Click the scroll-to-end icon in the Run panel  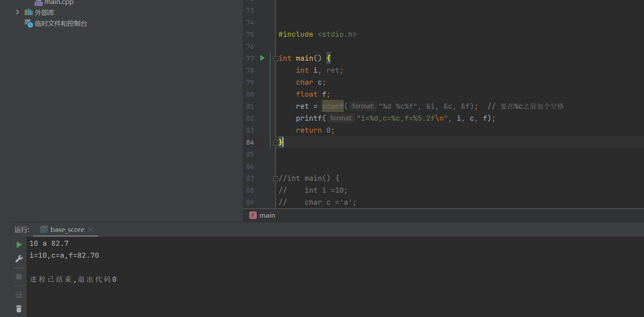click(x=19, y=294)
